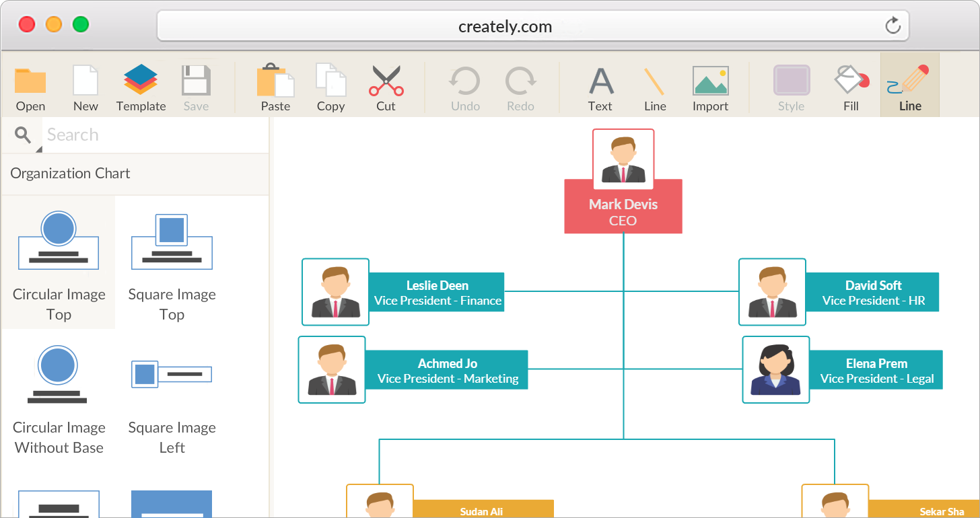Click in the shape Search field
Screen dimensions: 980x518
pyautogui.click(x=155, y=135)
